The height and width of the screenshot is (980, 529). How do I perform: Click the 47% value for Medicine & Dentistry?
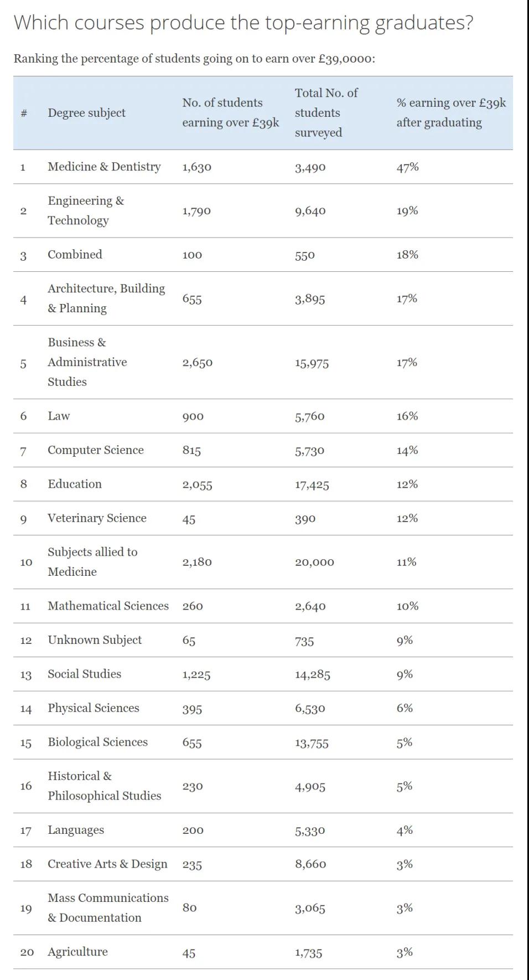coord(407,167)
